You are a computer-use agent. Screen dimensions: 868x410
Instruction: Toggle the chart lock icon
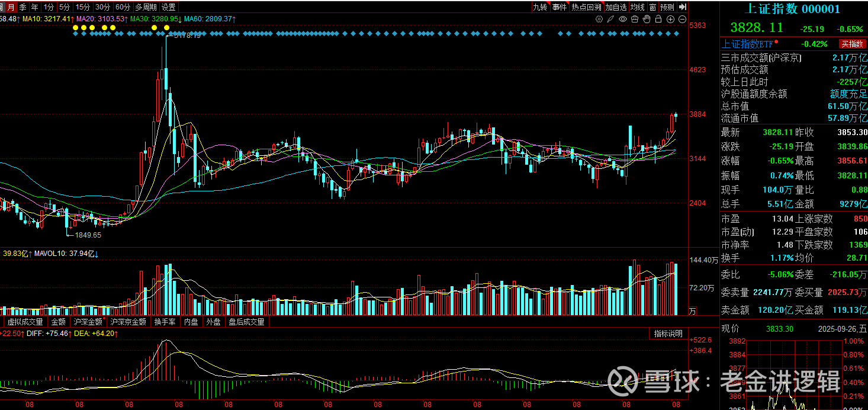(x=658, y=19)
